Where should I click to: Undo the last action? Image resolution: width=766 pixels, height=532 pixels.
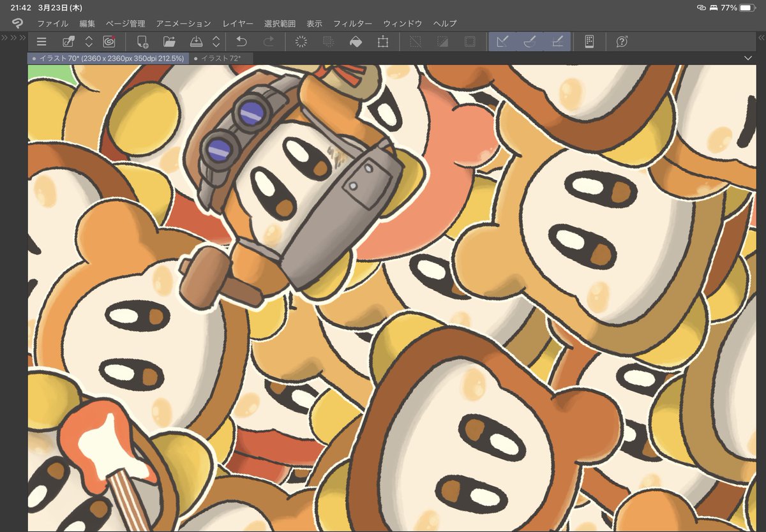click(241, 42)
